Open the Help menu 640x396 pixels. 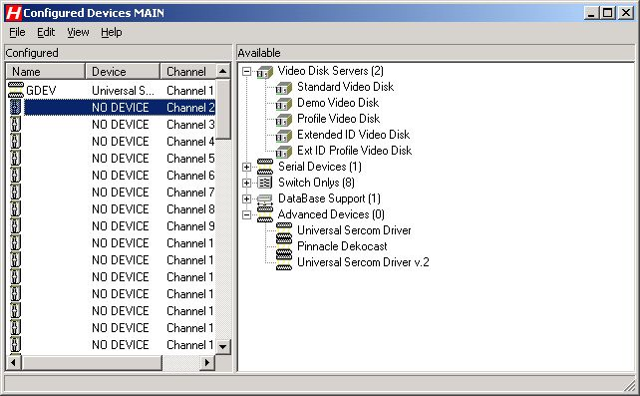111,32
